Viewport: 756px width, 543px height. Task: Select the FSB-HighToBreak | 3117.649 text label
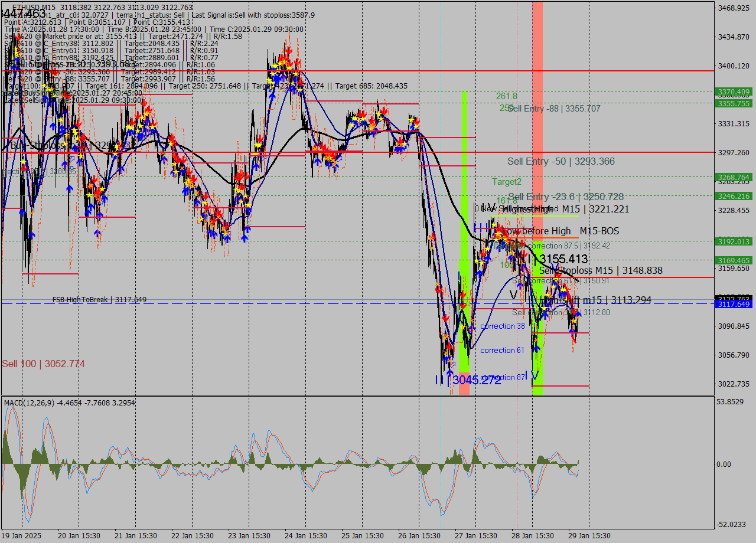tap(99, 300)
